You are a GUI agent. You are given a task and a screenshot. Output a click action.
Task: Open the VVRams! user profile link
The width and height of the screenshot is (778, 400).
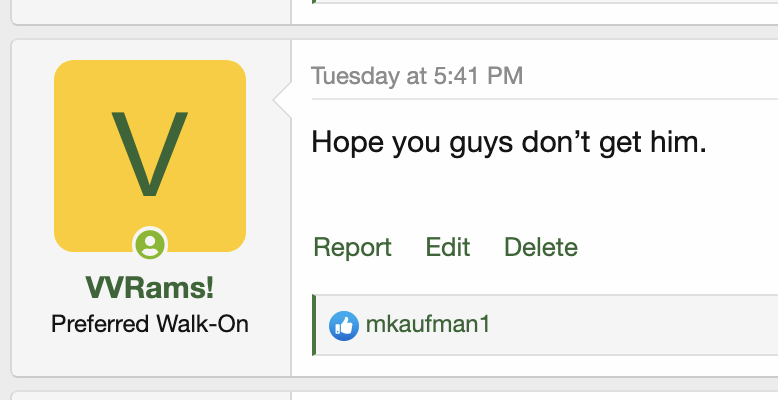(x=150, y=288)
